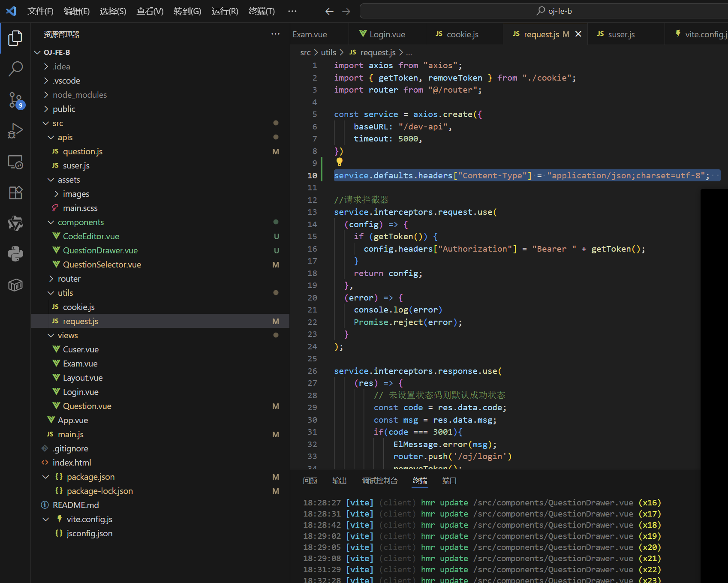728x583 pixels.
Task: Open CodeEditor.vue in the explorer
Action: (x=160, y=236)
